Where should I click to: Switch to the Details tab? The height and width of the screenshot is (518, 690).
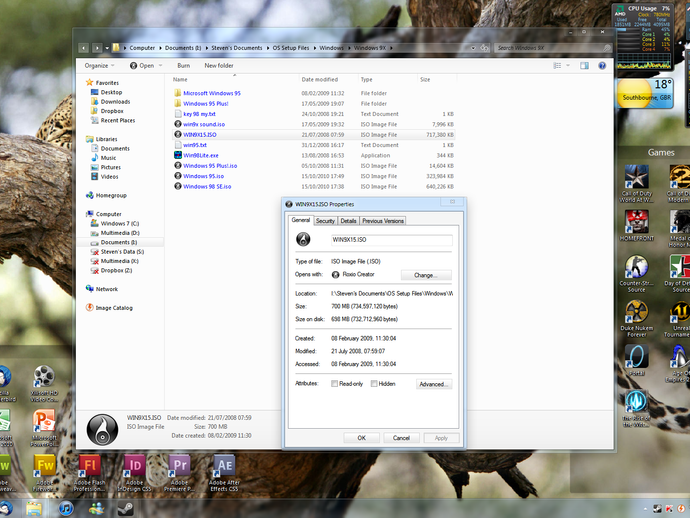348,221
